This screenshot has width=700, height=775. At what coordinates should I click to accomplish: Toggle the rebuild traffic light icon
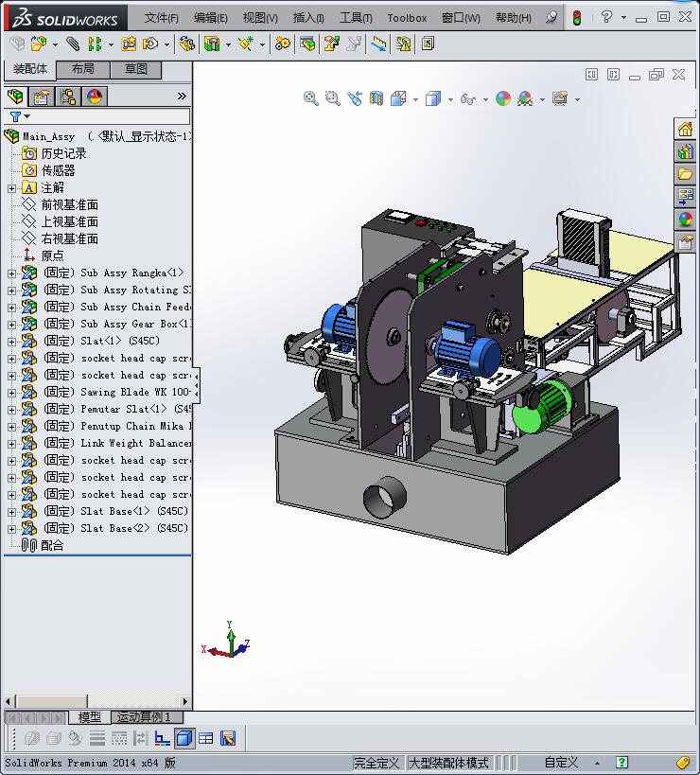click(x=576, y=18)
